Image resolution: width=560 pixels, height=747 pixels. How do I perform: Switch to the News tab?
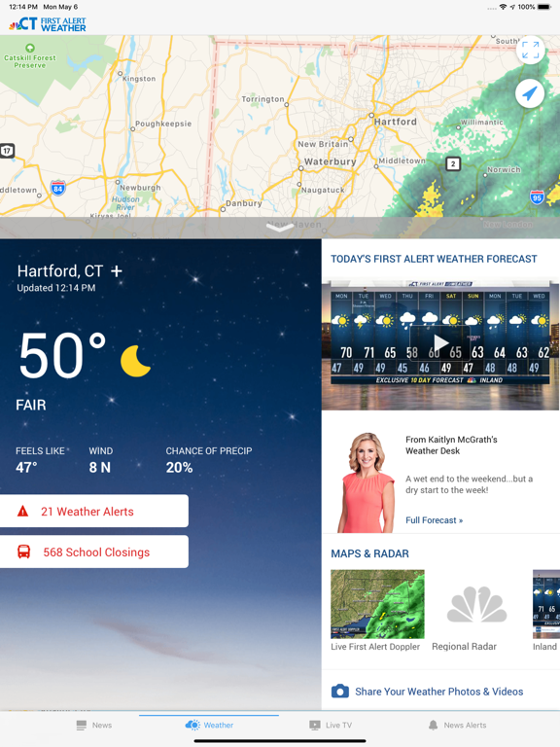[x=93, y=725]
